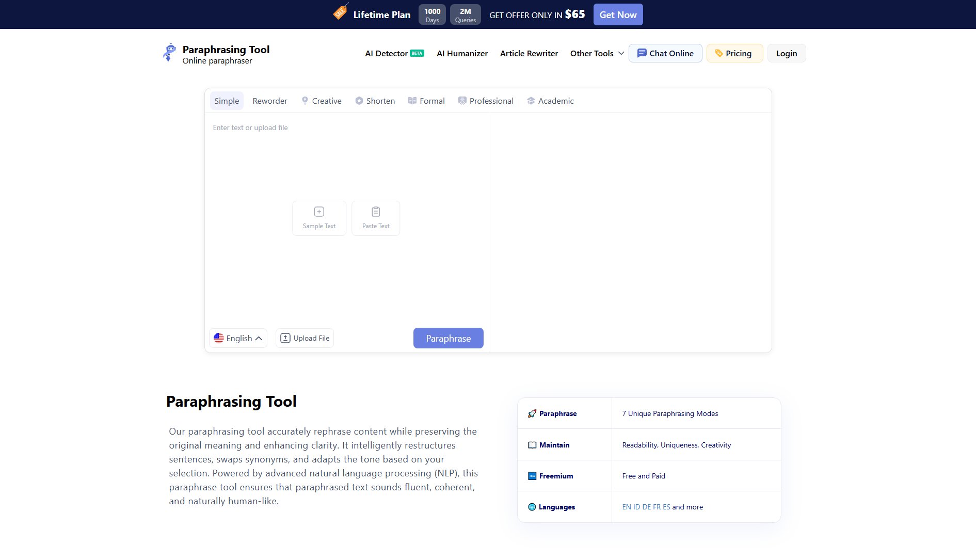
Task: Open the EN language link
Action: point(626,507)
